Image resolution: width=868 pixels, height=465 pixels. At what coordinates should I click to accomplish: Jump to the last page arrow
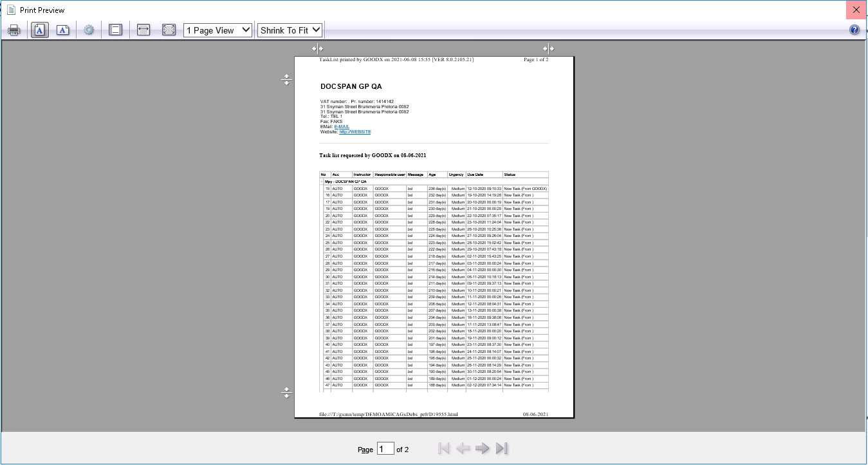(x=502, y=449)
